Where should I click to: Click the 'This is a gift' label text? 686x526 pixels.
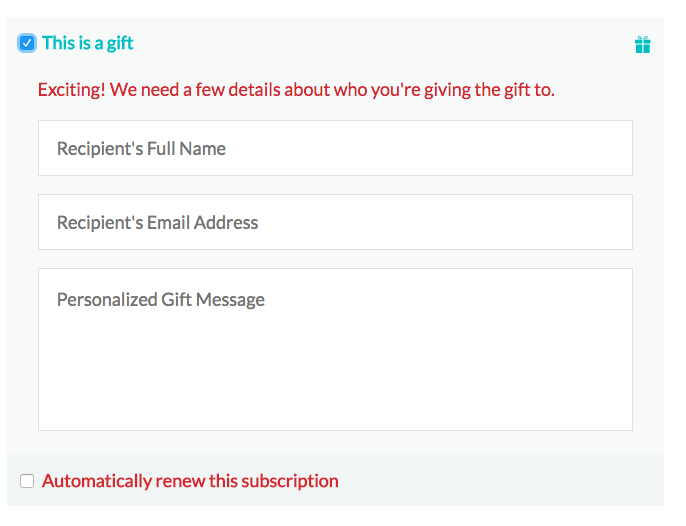[88, 43]
